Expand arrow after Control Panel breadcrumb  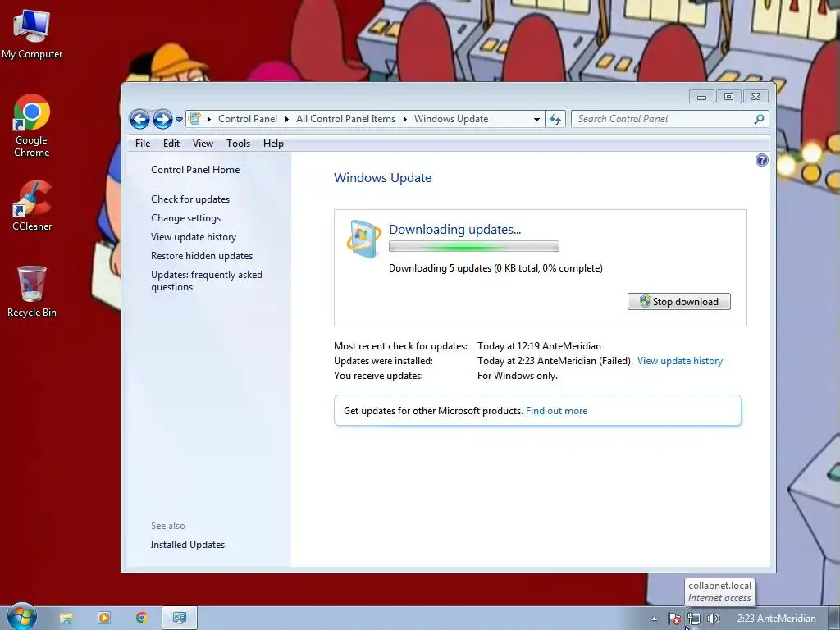[x=286, y=119]
